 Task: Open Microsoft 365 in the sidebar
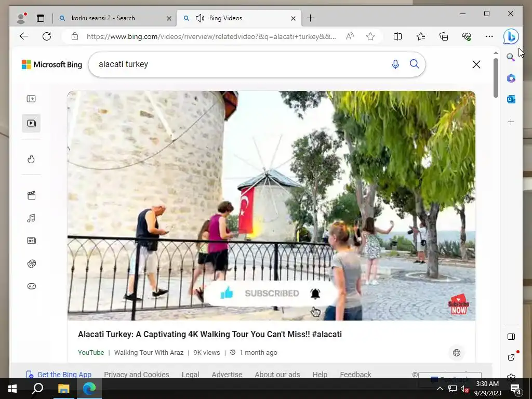click(x=511, y=78)
